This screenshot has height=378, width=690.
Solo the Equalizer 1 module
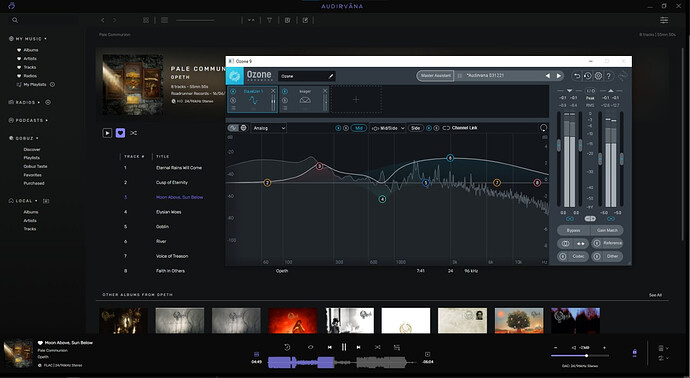(233, 100)
